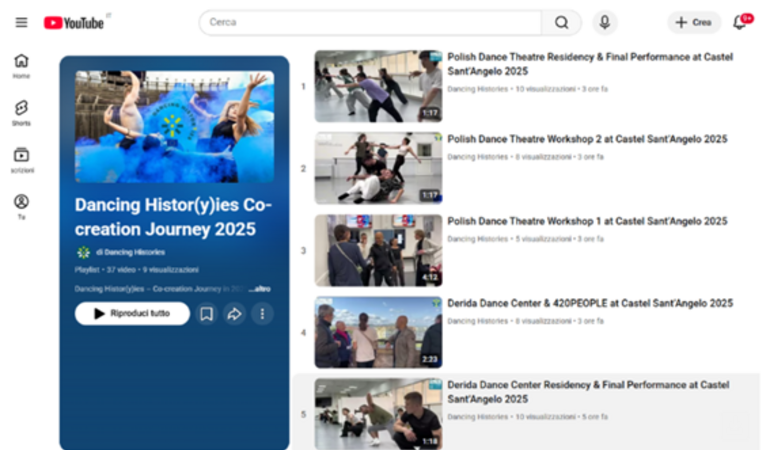Open title Polish Dance Theatre Workshop 2
Viewport: 770px width, 450px height.
(587, 139)
